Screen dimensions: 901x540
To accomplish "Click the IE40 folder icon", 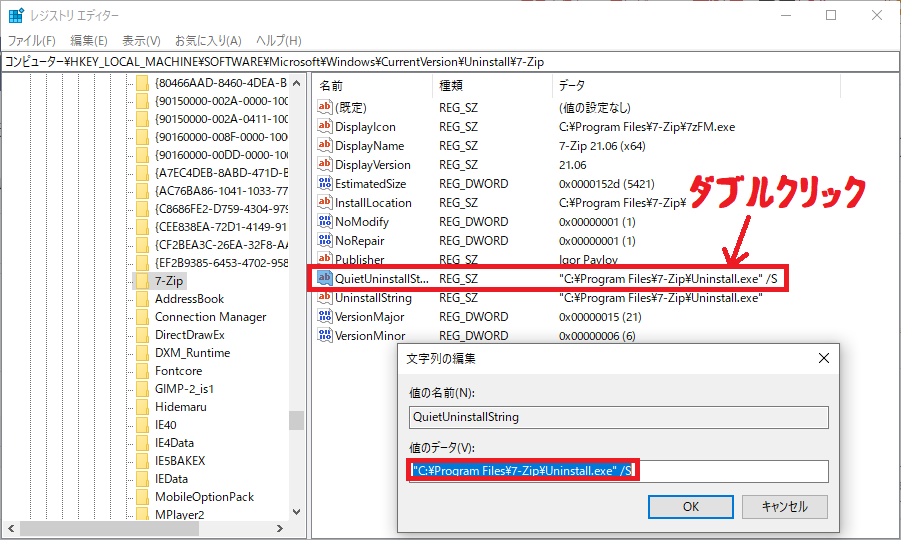I will point(142,425).
